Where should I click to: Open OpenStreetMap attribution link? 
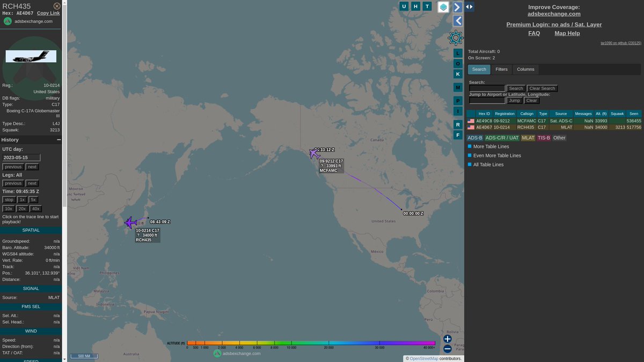tap(424, 358)
